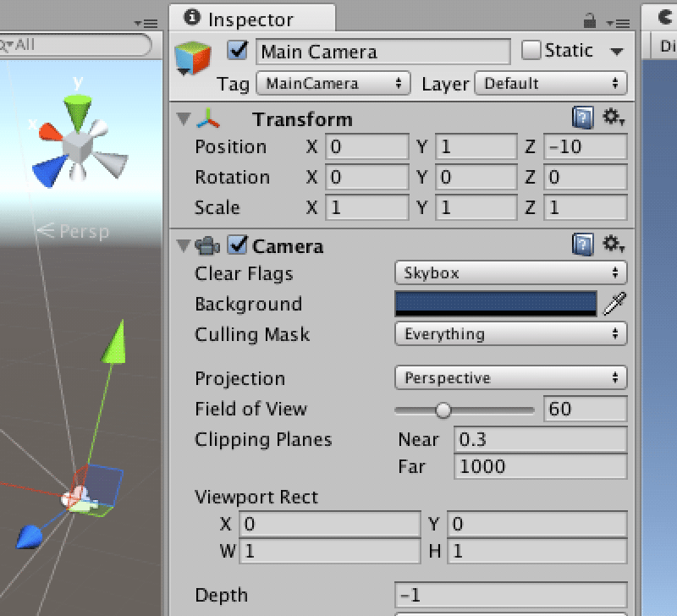Viewport: 677px width, 616px height.
Task: Click the Rotation label in Transform
Action: tap(232, 178)
